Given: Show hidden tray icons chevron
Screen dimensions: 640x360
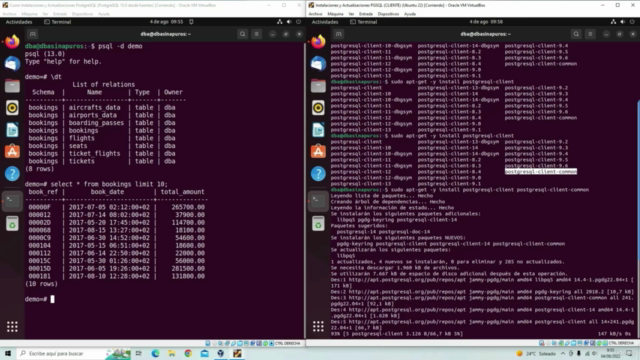Looking at the screenshot, I should tap(563, 353).
